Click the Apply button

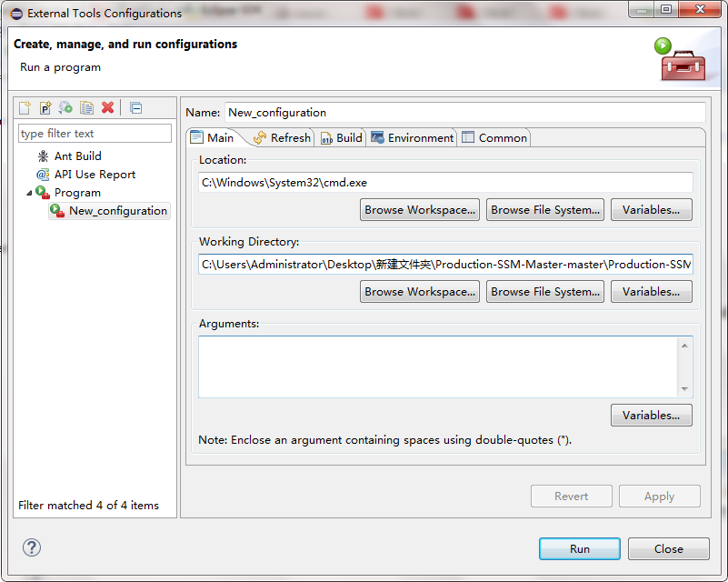659,497
